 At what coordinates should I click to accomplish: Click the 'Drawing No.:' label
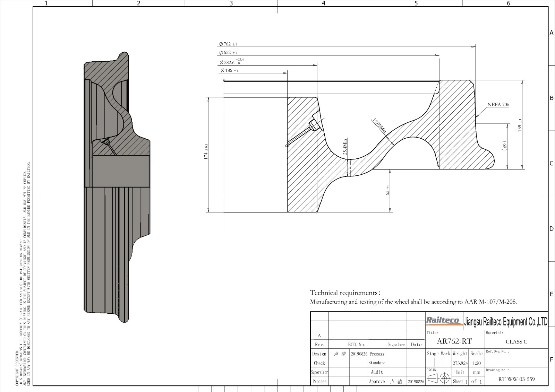497,370
